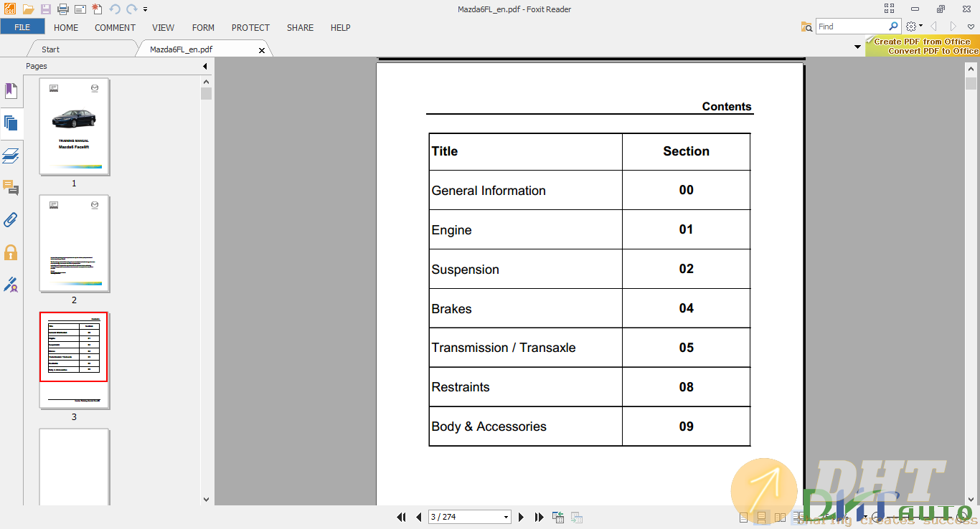Collapse the Pages panel with the arrow
This screenshot has height=529, width=980.
pos(204,66)
